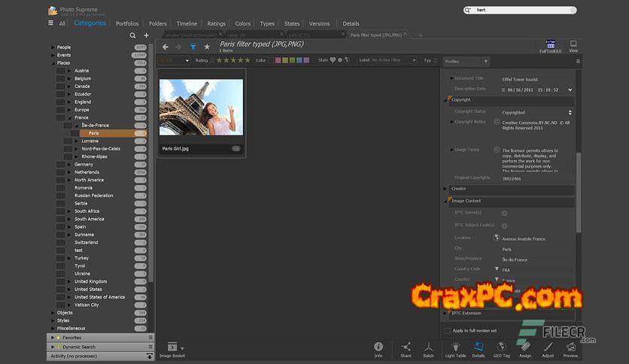Image resolution: width=629 pixels, height=364 pixels.
Task: Select the Paris Girl.jpg thumbnail
Action: (x=201, y=108)
